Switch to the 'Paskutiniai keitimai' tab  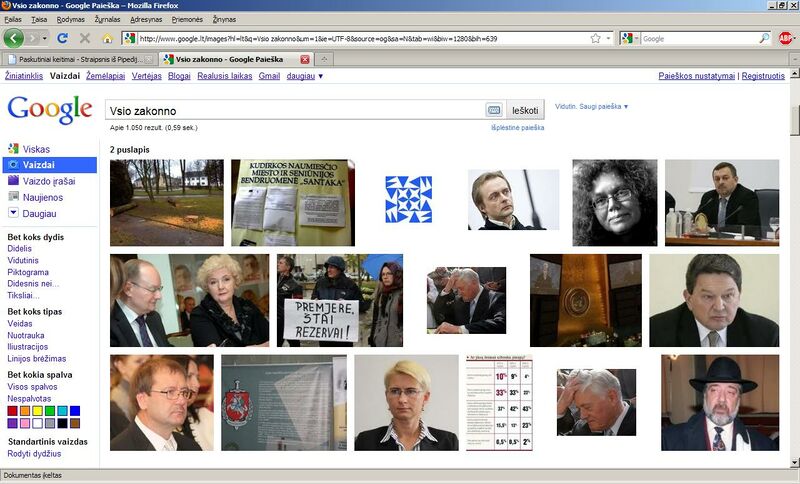click(80, 59)
